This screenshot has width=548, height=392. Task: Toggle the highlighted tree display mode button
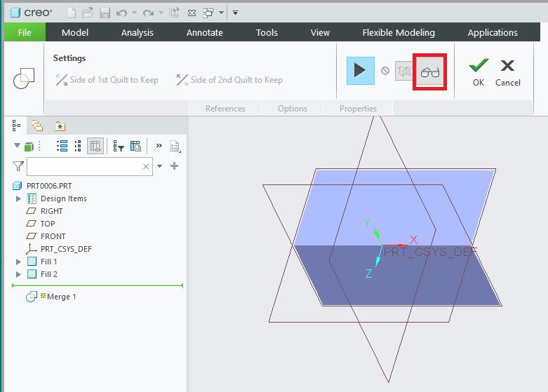[96, 146]
